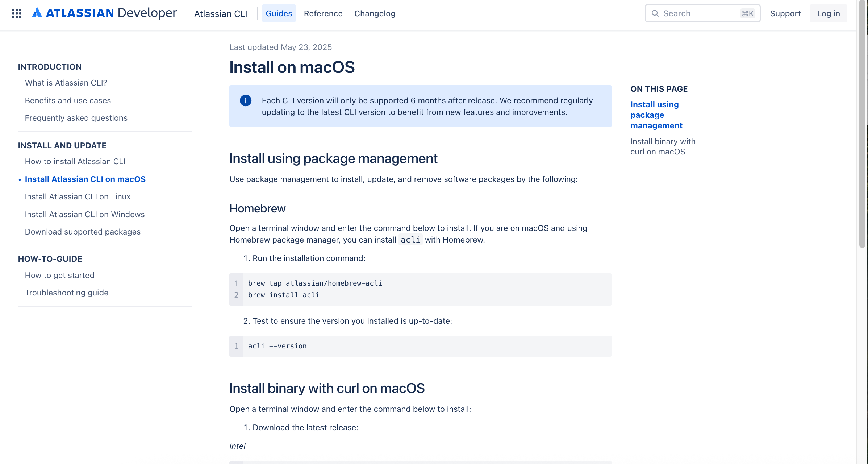Open the Guides tab
The image size is (868, 464).
pyautogui.click(x=279, y=13)
